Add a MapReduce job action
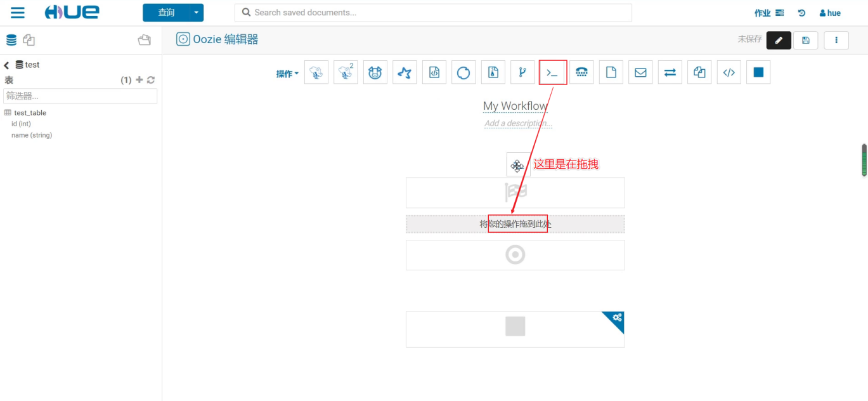Image resolution: width=868 pixels, height=401 pixels. pos(493,72)
